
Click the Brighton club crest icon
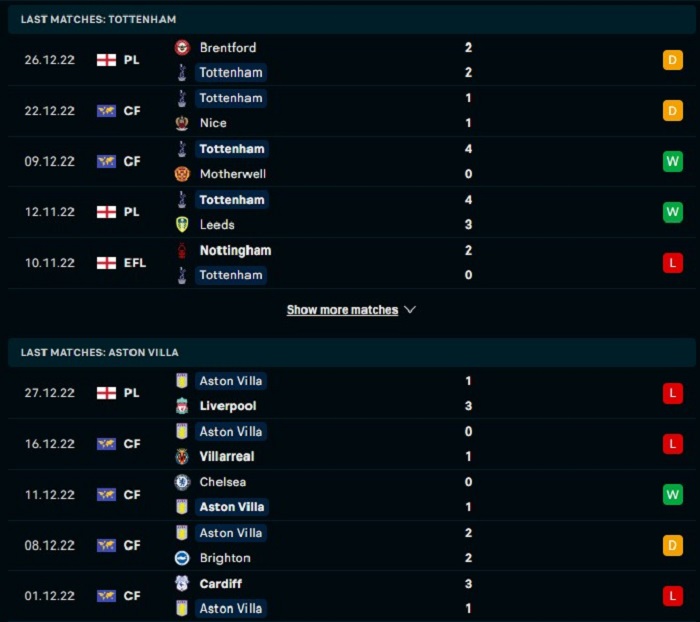[182, 558]
